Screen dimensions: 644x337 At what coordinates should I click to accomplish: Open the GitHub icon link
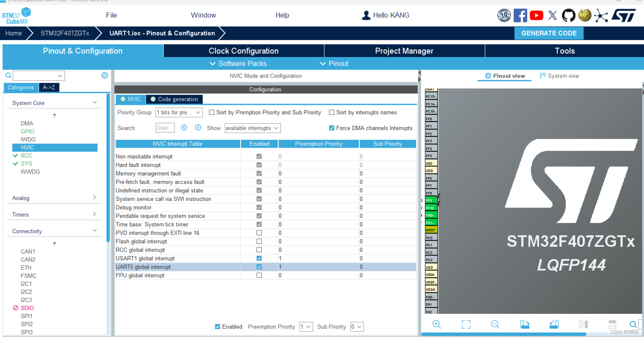[x=568, y=15]
